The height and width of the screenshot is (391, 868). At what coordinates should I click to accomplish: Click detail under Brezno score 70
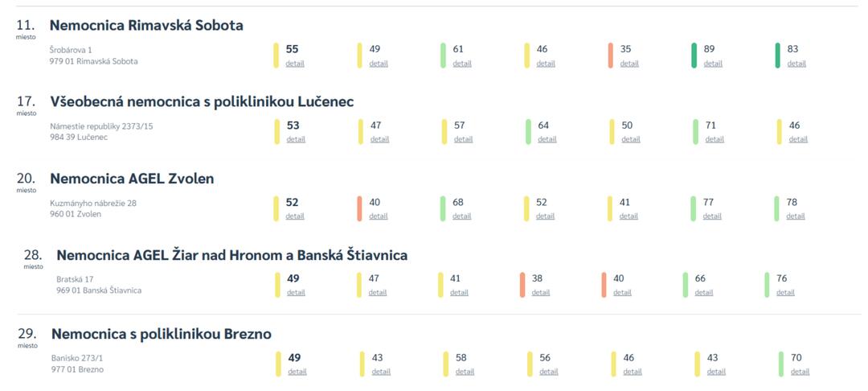click(800, 372)
